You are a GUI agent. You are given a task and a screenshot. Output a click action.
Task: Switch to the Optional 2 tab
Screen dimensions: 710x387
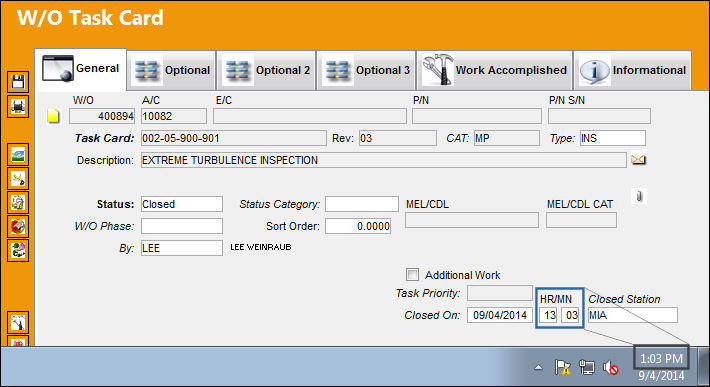267,71
